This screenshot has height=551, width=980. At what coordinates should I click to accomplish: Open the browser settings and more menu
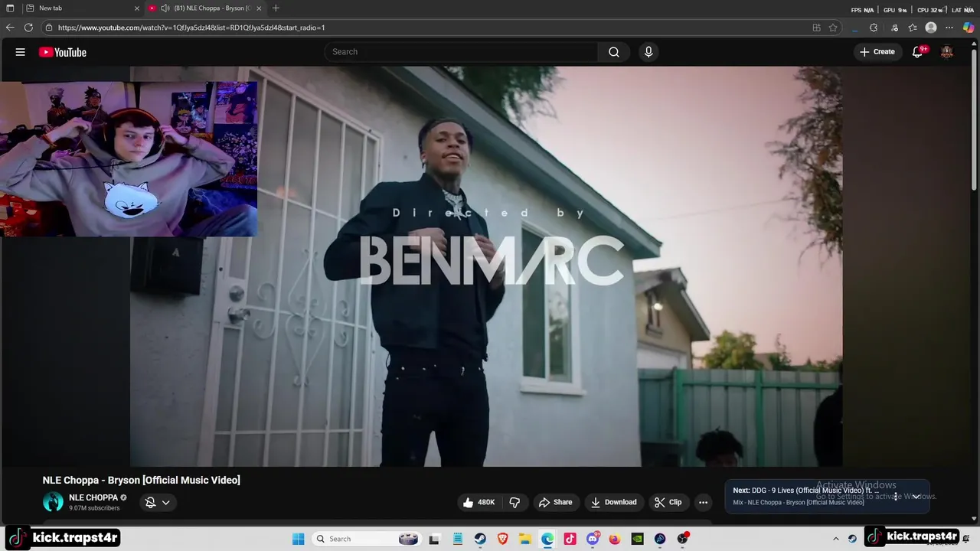[950, 28]
